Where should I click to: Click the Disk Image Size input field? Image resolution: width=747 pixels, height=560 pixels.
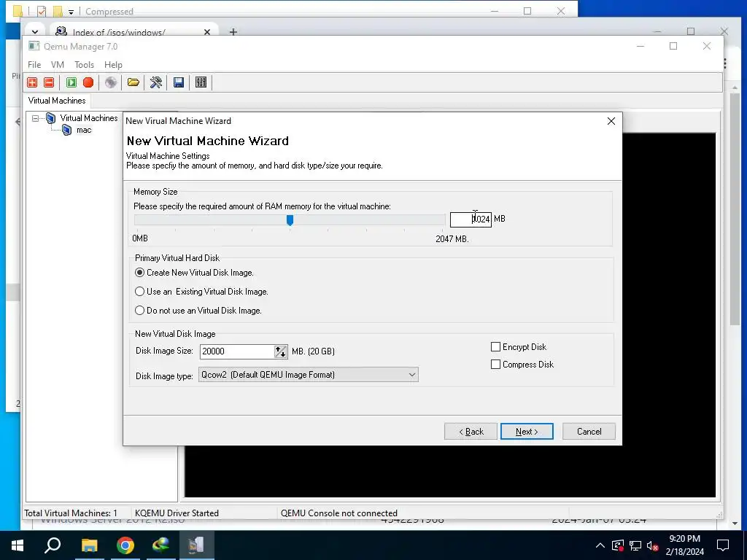point(237,351)
